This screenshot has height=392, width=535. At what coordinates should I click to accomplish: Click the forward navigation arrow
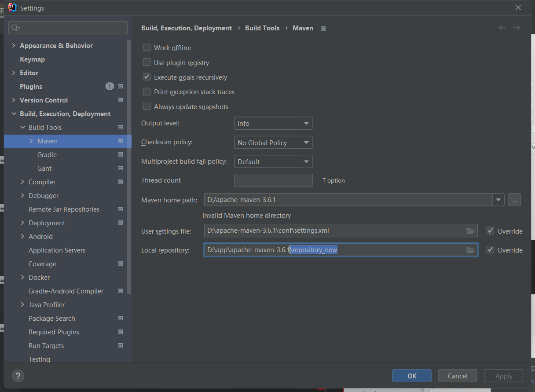517,28
